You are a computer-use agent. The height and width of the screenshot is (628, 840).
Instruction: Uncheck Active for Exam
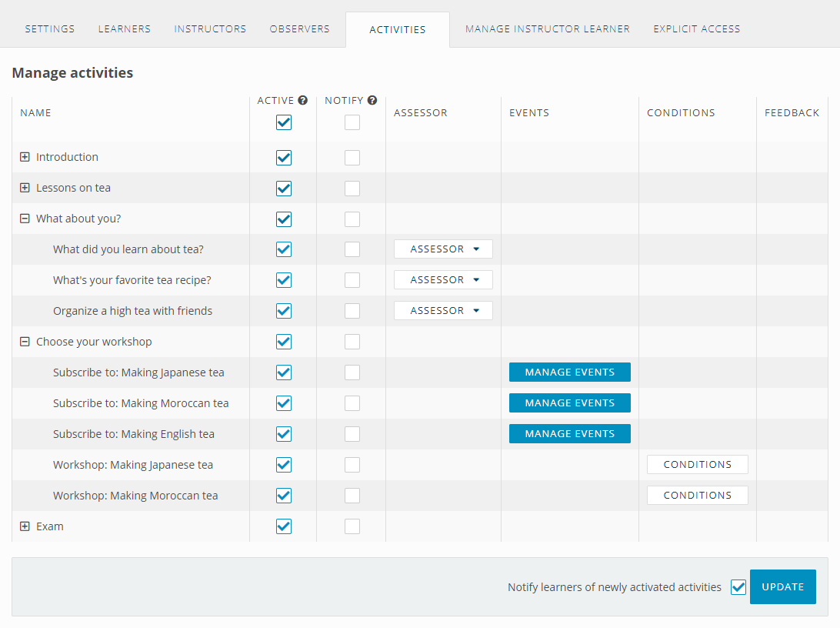coord(284,526)
